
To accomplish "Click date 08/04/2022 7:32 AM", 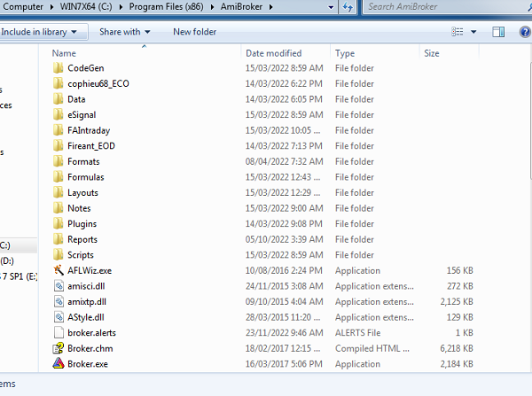I will (x=285, y=162).
